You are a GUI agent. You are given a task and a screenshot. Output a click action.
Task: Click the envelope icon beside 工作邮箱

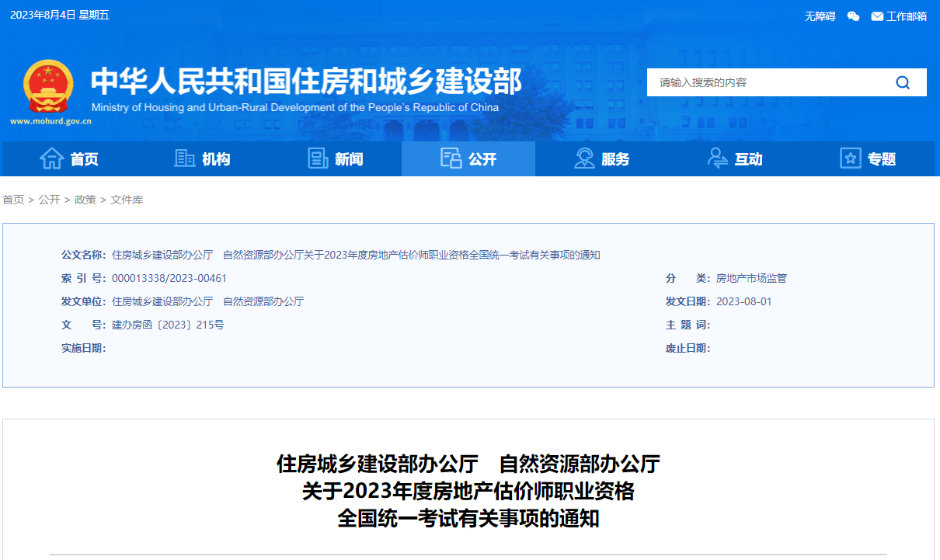[x=876, y=16]
